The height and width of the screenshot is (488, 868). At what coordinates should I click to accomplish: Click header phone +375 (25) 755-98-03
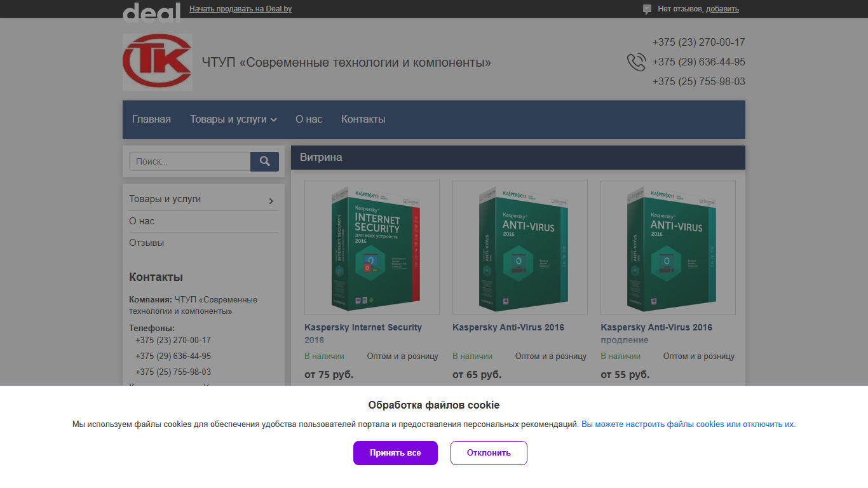[698, 82]
